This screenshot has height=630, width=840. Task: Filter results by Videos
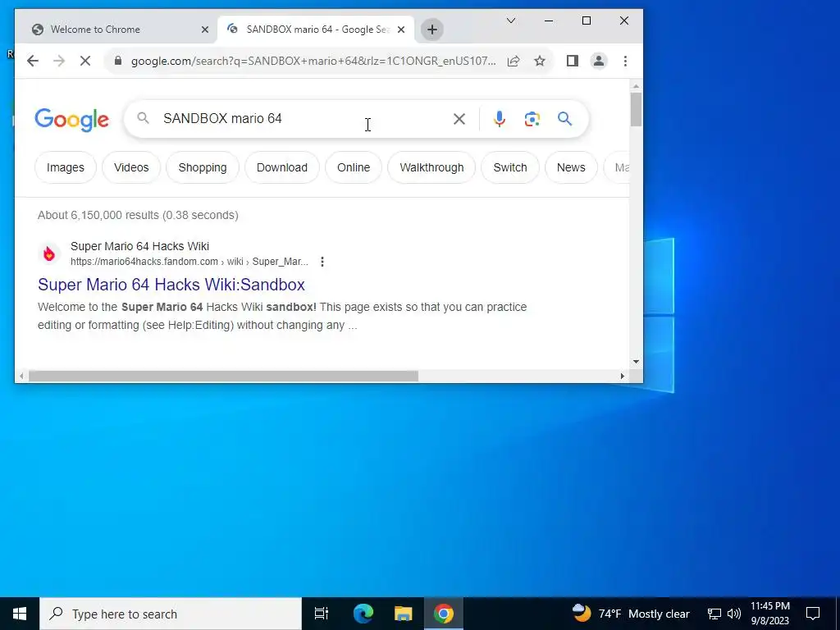[x=131, y=167]
